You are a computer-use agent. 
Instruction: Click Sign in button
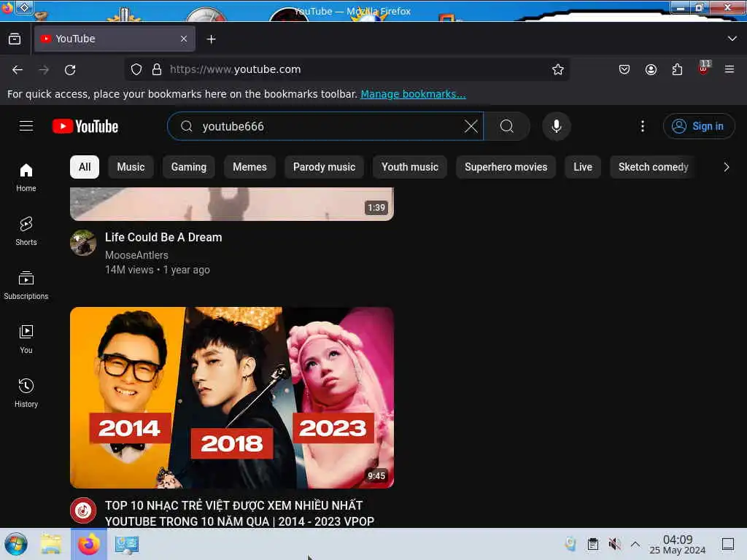pos(699,126)
